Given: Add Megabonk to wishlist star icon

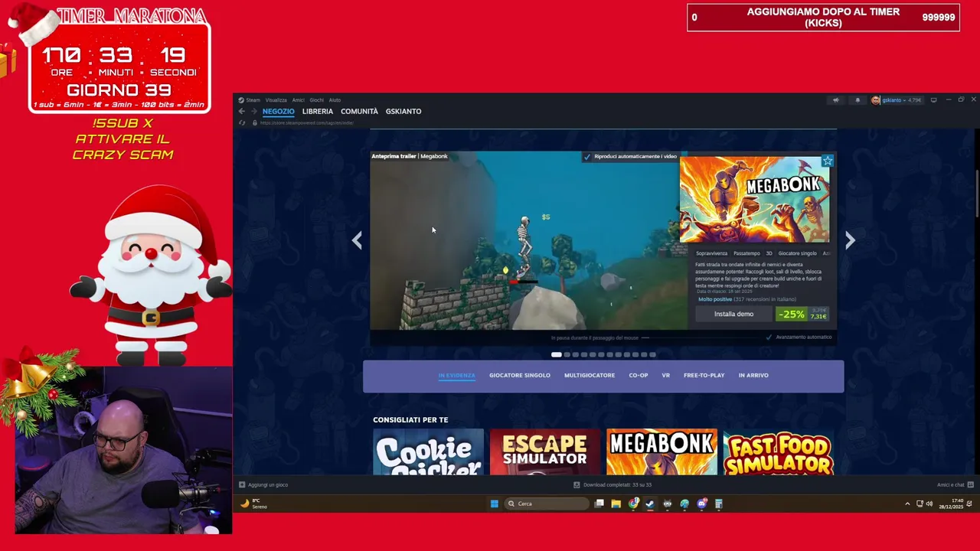Looking at the screenshot, I should point(828,161).
